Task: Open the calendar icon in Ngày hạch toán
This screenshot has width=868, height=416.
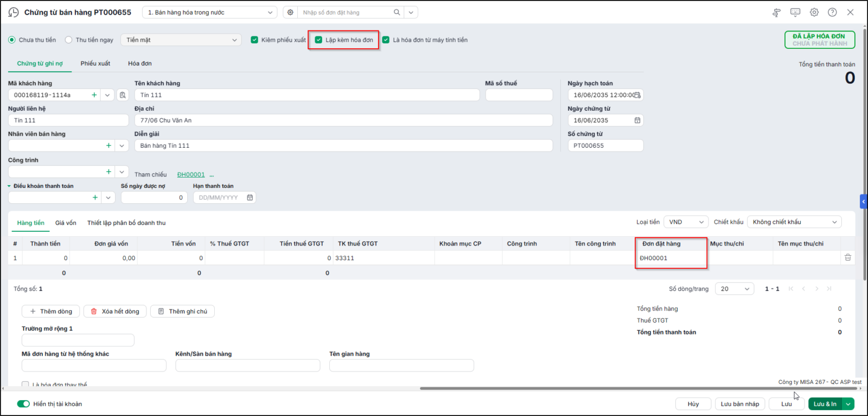Action: [637, 95]
